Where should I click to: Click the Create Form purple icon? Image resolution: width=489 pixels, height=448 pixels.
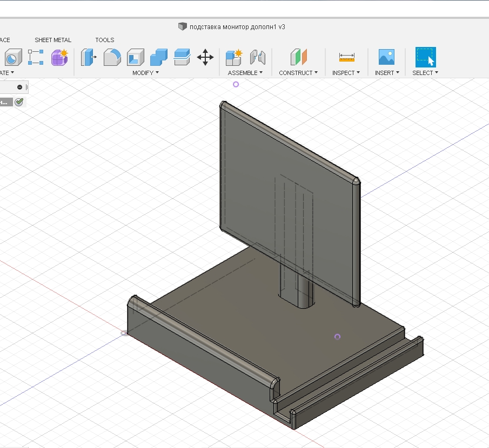click(x=59, y=57)
